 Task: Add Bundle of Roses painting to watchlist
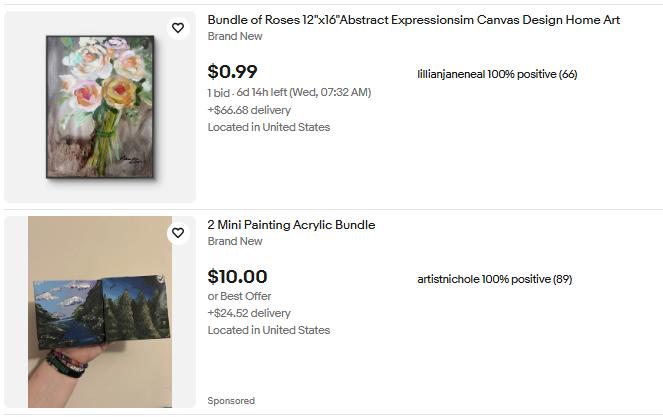(178, 28)
